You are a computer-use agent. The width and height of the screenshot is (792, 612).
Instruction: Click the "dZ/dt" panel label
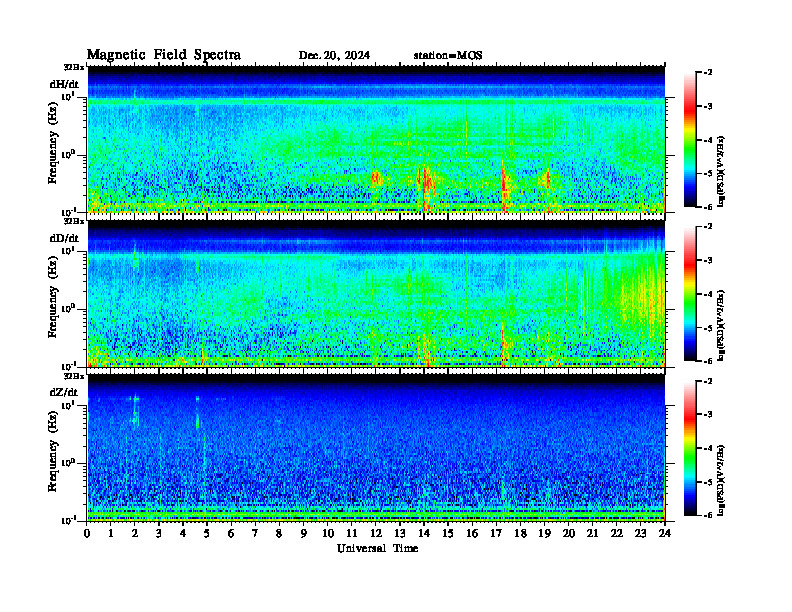coord(64,392)
